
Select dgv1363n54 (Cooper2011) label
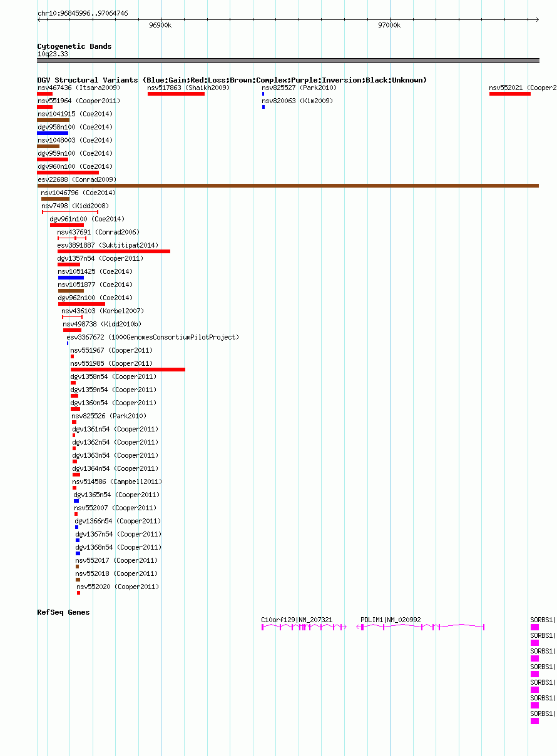(x=115, y=455)
